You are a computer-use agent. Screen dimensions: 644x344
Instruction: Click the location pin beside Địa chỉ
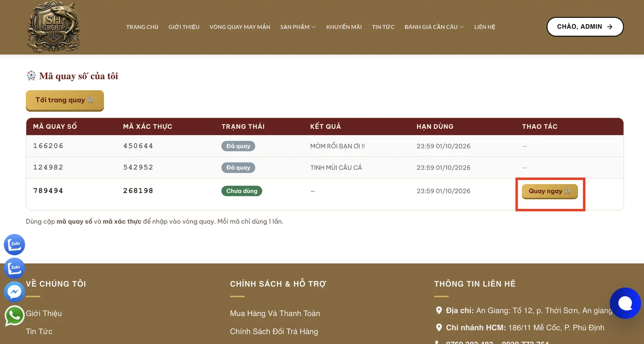tap(439, 310)
